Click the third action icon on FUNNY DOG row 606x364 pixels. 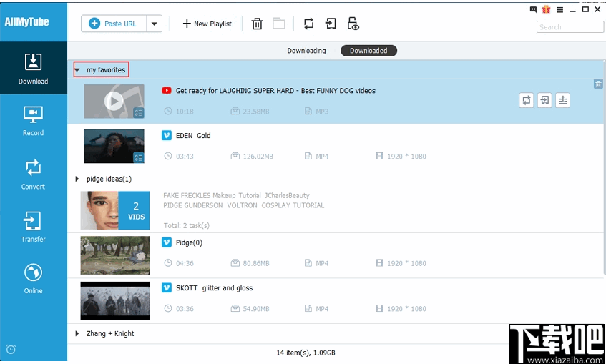click(562, 100)
